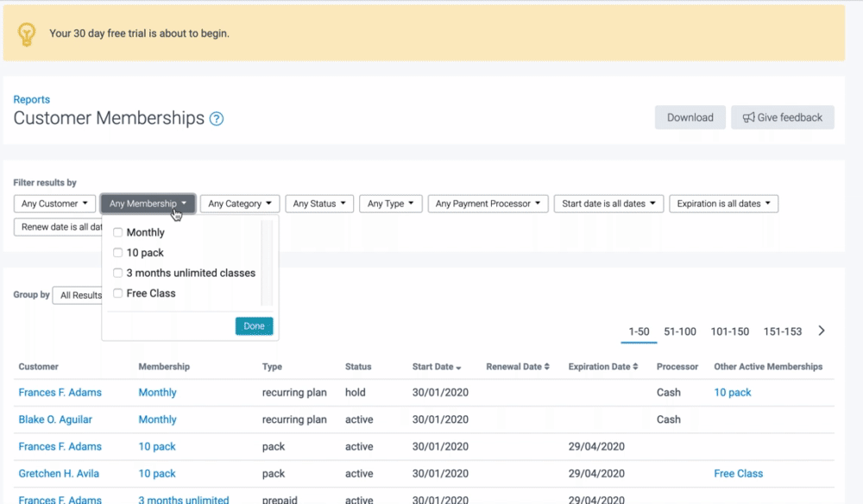Click the help question mark icon
Screen dimensions: 863x504
[x=217, y=119]
